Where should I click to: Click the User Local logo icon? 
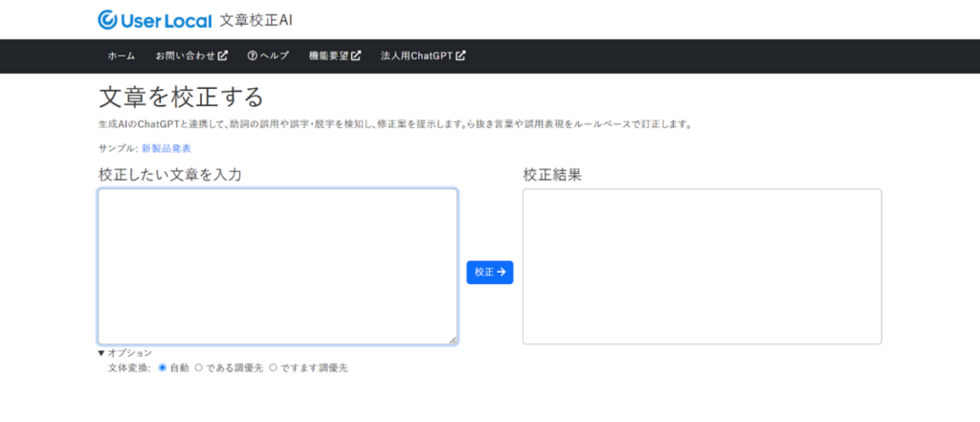click(109, 19)
